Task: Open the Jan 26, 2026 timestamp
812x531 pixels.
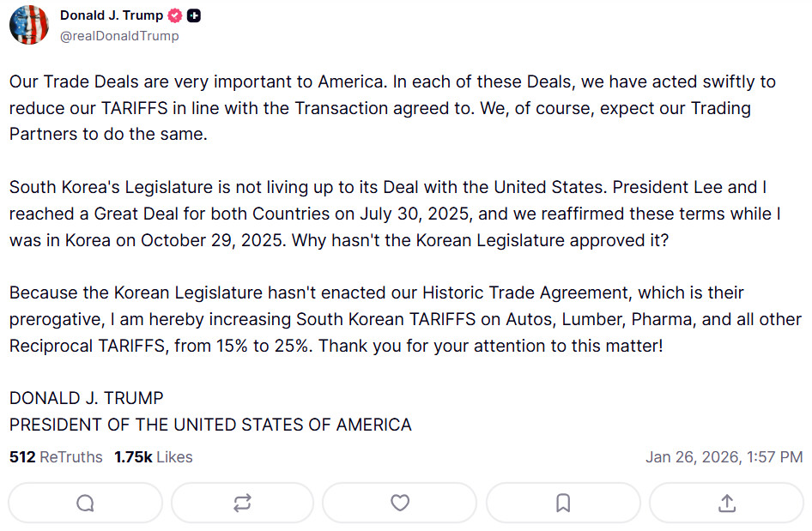Action: (x=724, y=457)
